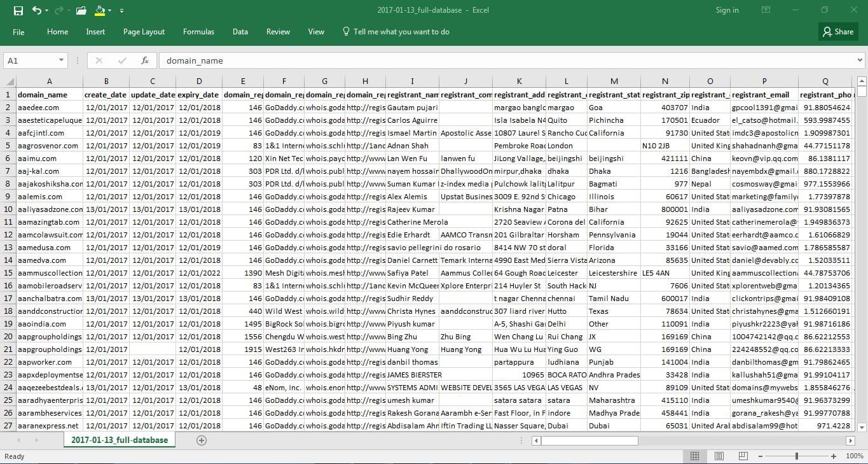Click the greyed-out Redo arrow

tap(59, 10)
